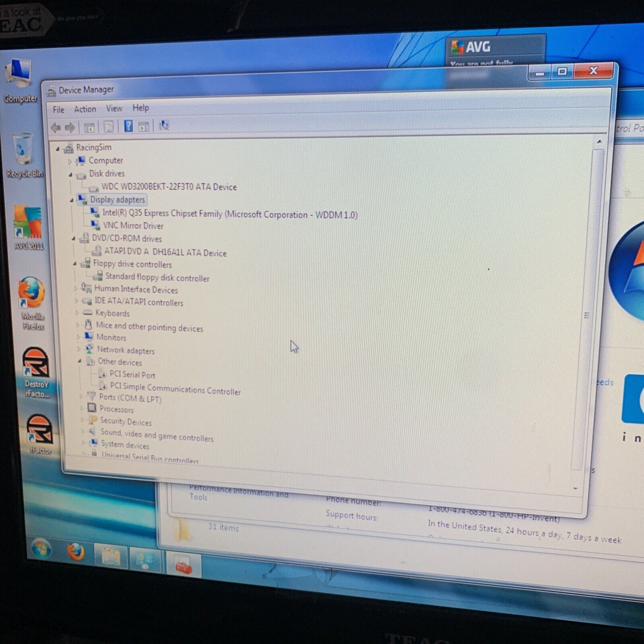The image size is (644, 644).
Task: Collapse the Disk drives category
Action: (x=70, y=175)
